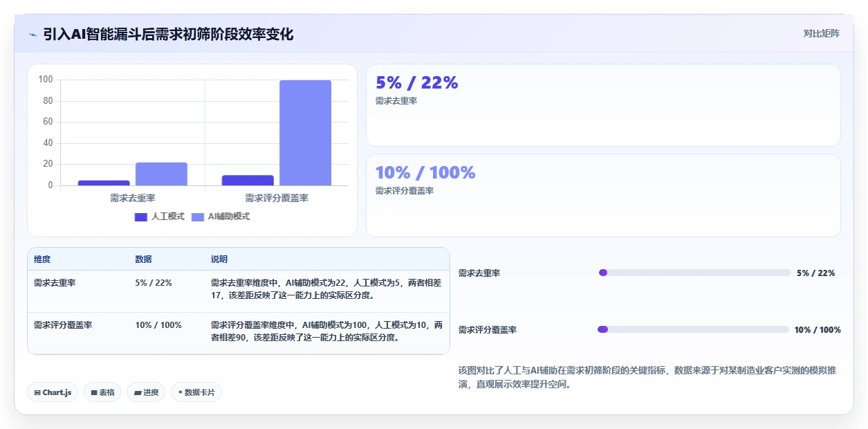Click the 人工模式 bar for 需求评分覆盖率
This screenshot has height=429, width=868.
pyautogui.click(x=248, y=180)
